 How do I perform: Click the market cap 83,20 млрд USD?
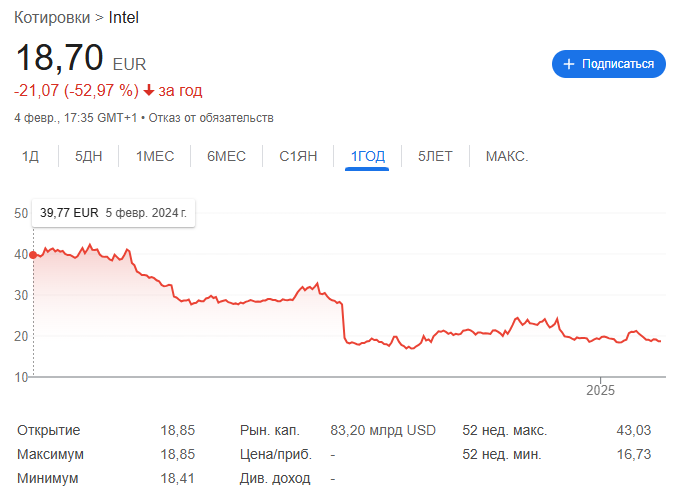coord(383,430)
